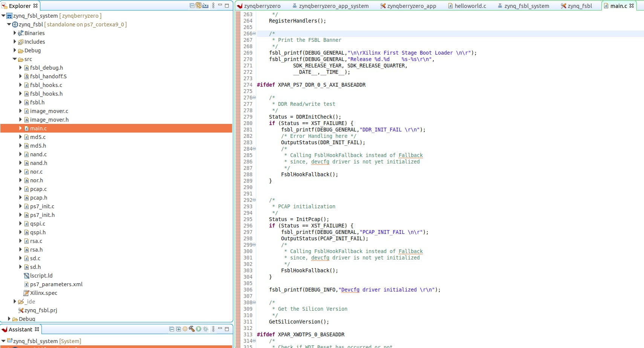Select sd.c in the tree
The image size is (644, 348).
point(35,258)
